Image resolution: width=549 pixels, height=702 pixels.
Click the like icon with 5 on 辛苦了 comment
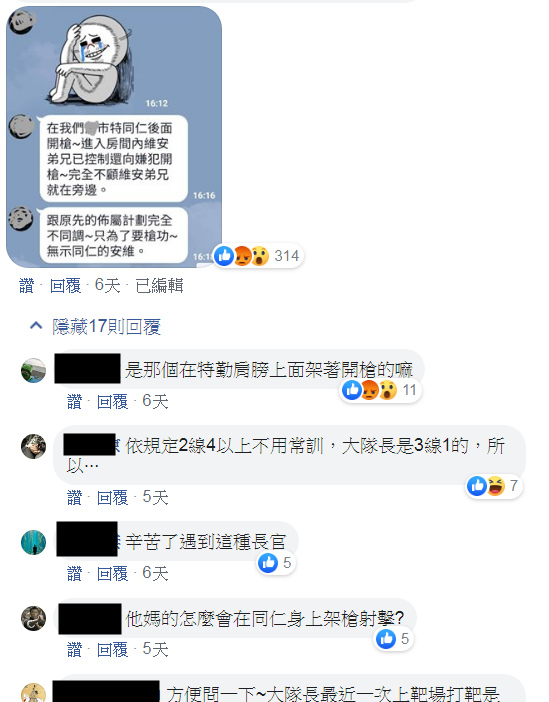coord(276,563)
